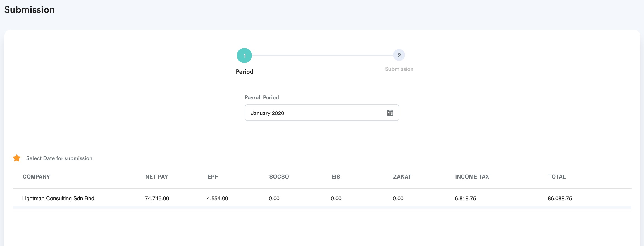
Task: Click the Period step label
Action: (244, 72)
